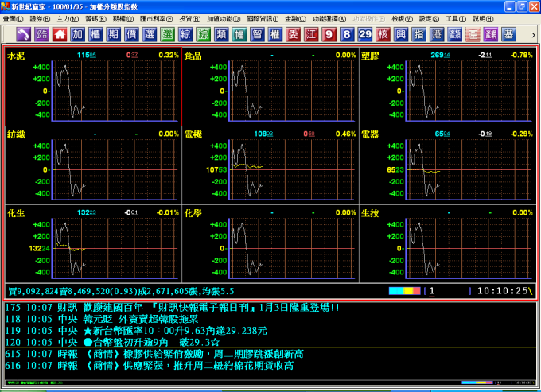Open the 加值功能(D) menu

tap(224, 19)
